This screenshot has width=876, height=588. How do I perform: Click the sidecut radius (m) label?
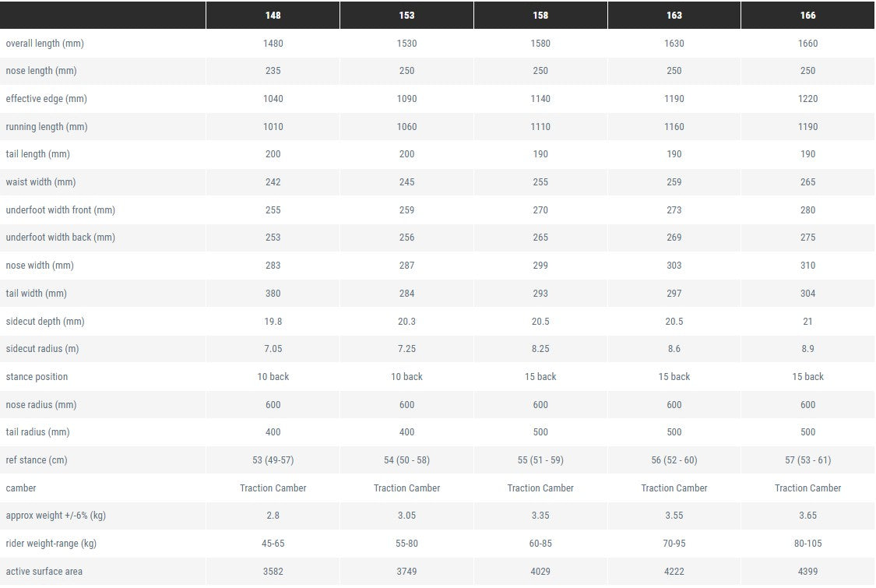[44, 349]
